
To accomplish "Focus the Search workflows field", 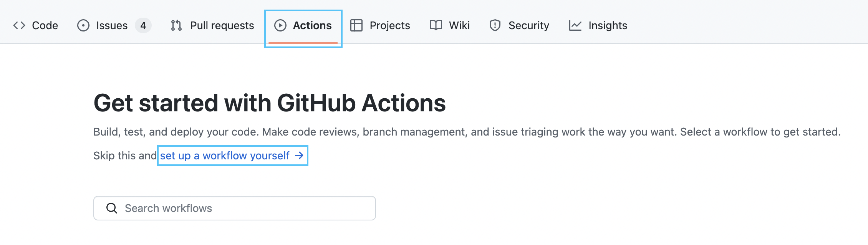I will point(235,208).
